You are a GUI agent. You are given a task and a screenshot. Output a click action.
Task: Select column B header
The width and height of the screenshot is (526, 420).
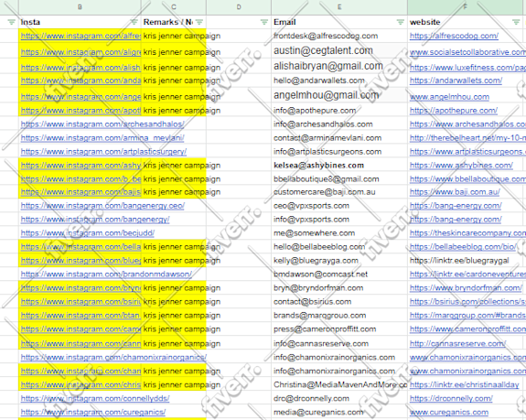80,7
